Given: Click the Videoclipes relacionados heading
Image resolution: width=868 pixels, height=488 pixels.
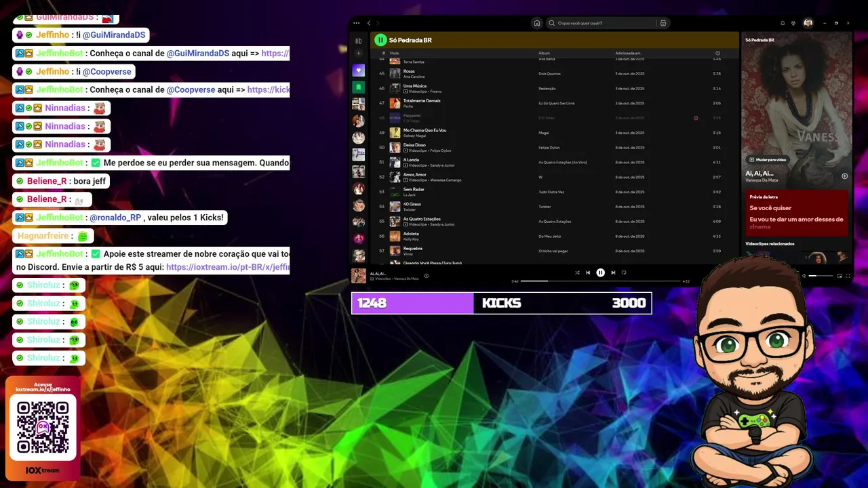Looking at the screenshot, I should click(x=770, y=243).
